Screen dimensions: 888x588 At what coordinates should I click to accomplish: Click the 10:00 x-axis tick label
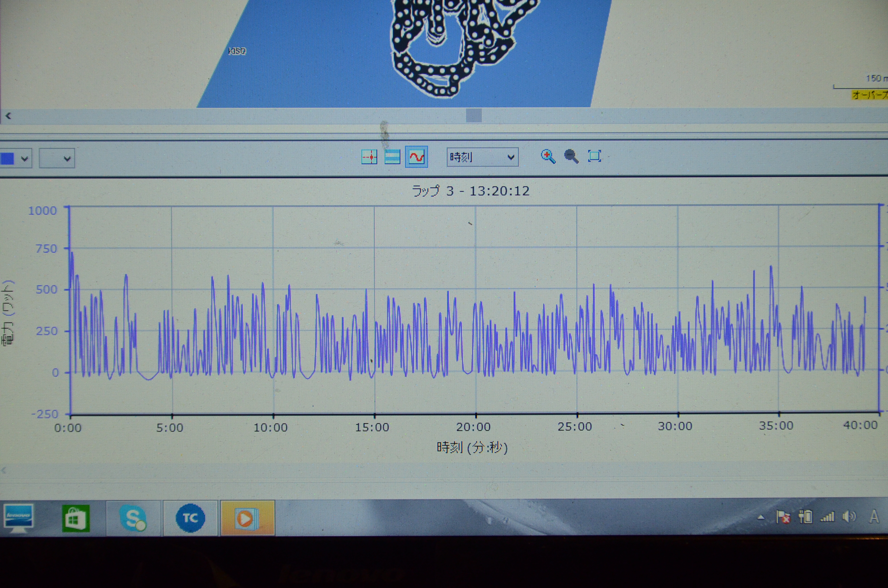coord(270,428)
